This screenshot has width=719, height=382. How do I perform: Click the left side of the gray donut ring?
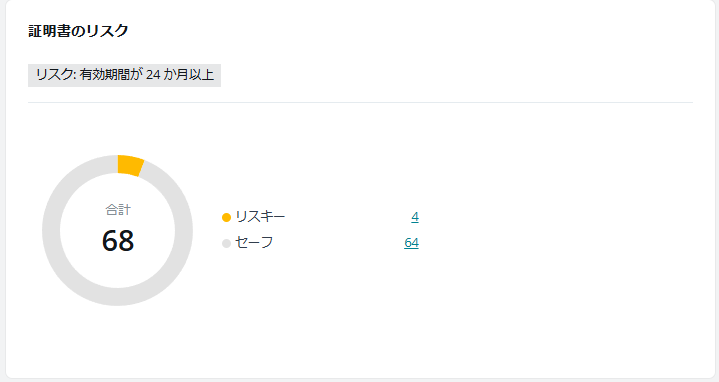(x=51, y=231)
